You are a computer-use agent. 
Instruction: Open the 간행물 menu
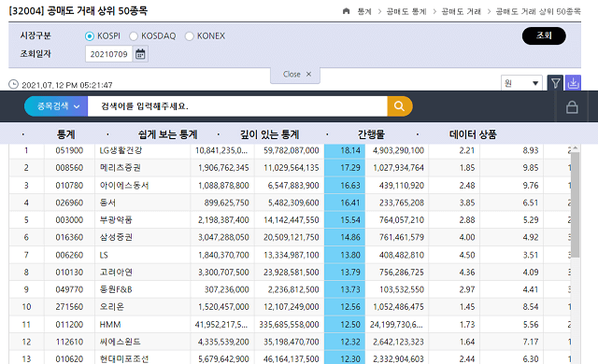tap(371, 134)
